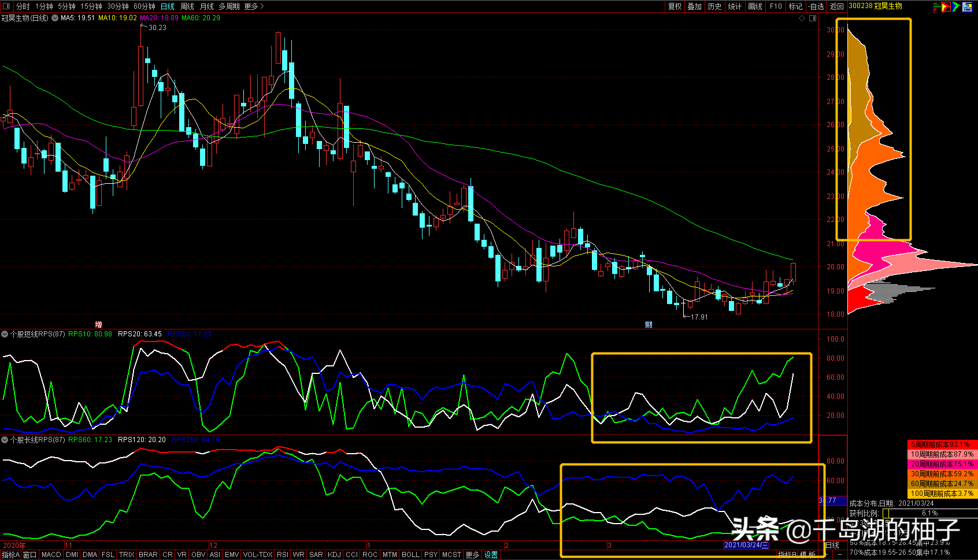Click the 2021/03/24 date marker on timeline

click(746, 545)
